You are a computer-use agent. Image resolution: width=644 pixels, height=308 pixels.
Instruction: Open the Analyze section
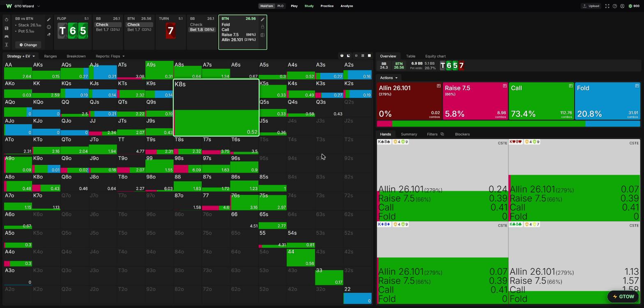point(347,6)
